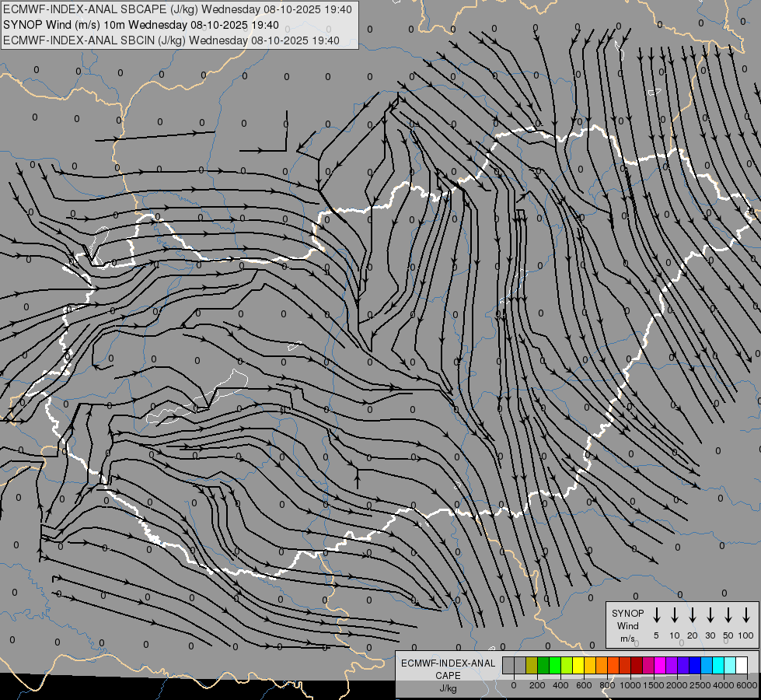
Task: Select the 20 m/s wind arrow symbol
Action: 692,615
